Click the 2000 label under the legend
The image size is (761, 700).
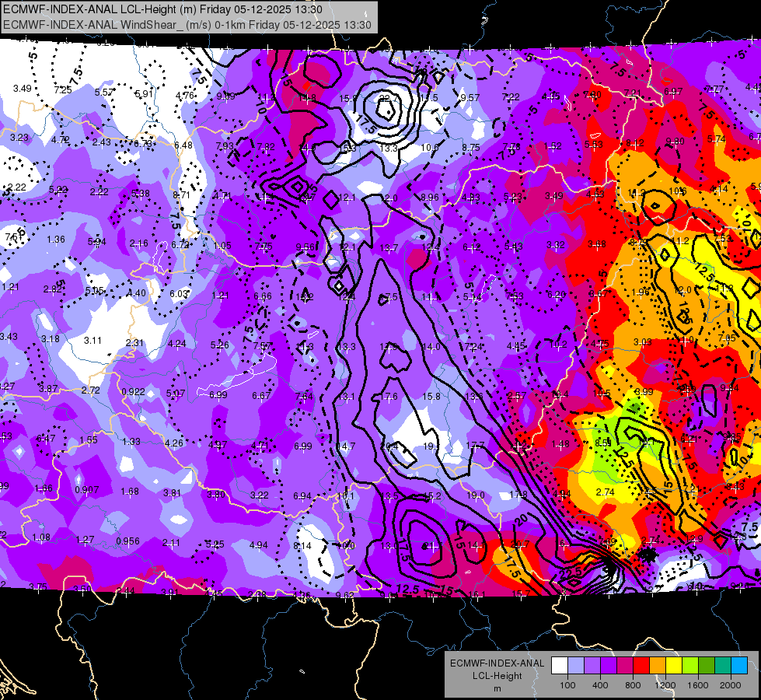[x=731, y=685]
